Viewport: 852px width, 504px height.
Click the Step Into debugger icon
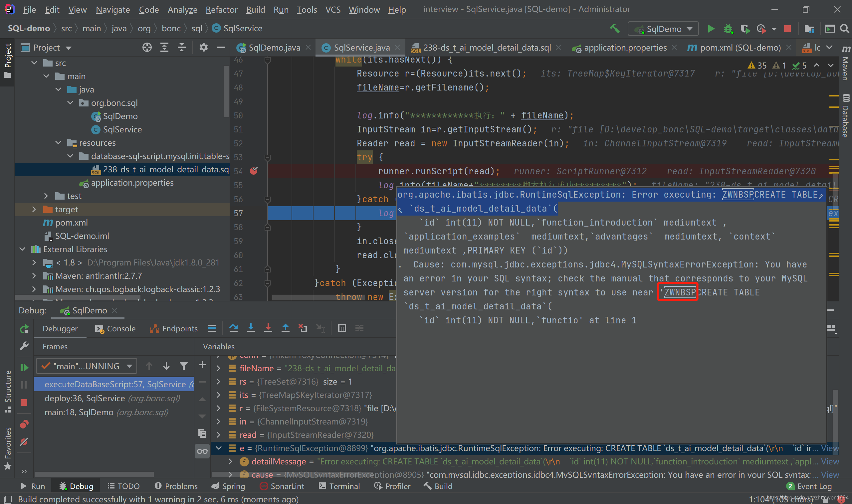point(251,328)
